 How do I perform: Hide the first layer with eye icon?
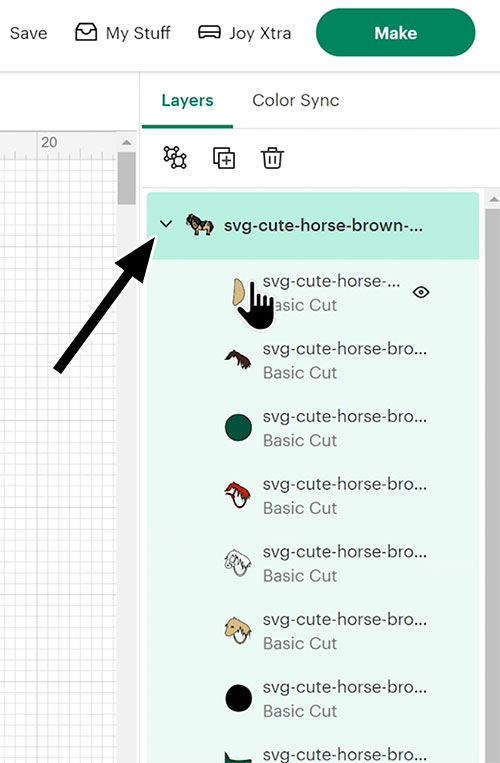tap(421, 292)
